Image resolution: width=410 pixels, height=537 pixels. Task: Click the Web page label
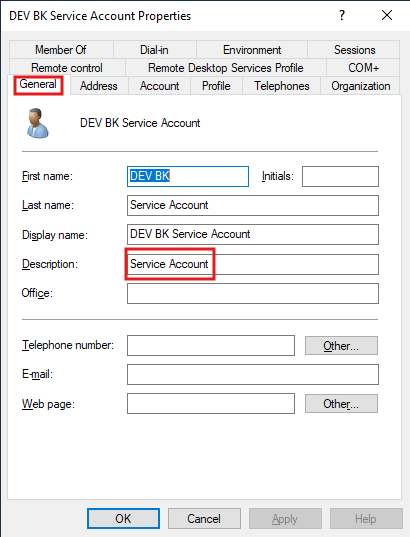point(48,404)
